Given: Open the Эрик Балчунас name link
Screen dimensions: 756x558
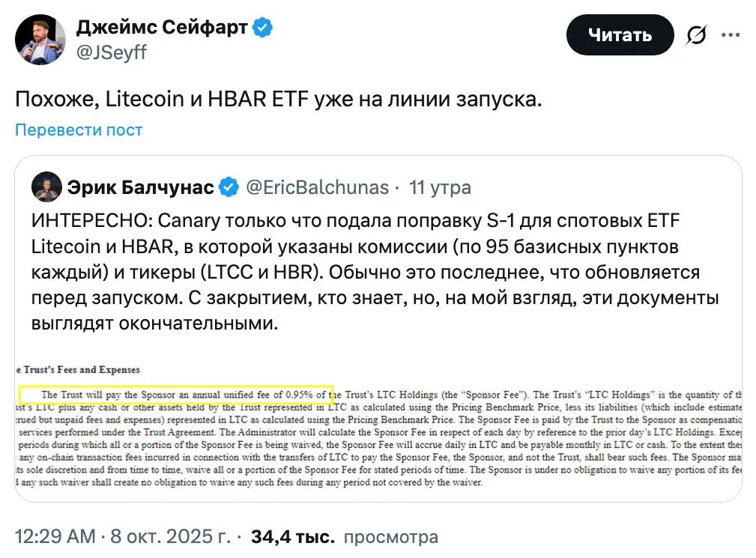Looking at the screenshot, I should pyautogui.click(x=140, y=187).
